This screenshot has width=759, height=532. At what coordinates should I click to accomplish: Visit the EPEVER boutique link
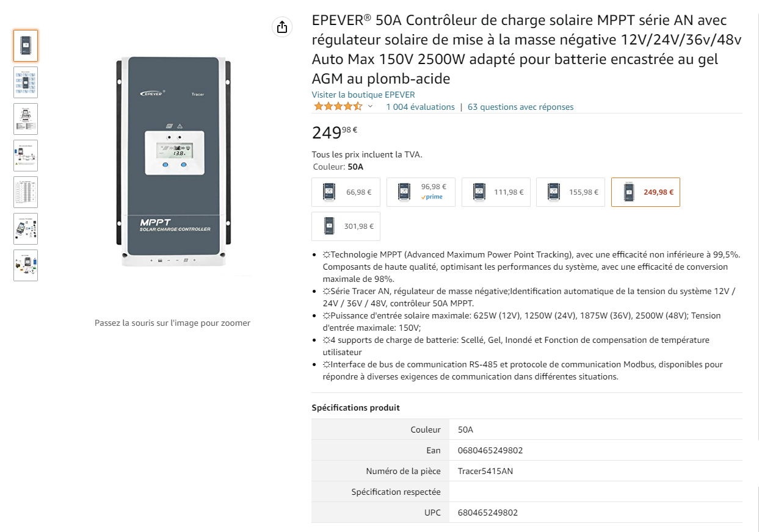click(363, 95)
